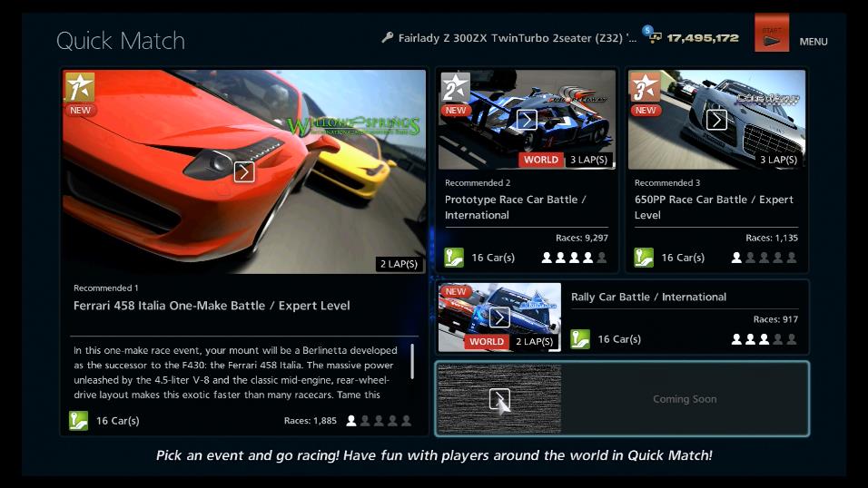The height and width of the screenshot is (488, 868).
Task: Click the 3 LAP(S) label on 650PP image
Action: pyautogui.click(x=778, y=160)
